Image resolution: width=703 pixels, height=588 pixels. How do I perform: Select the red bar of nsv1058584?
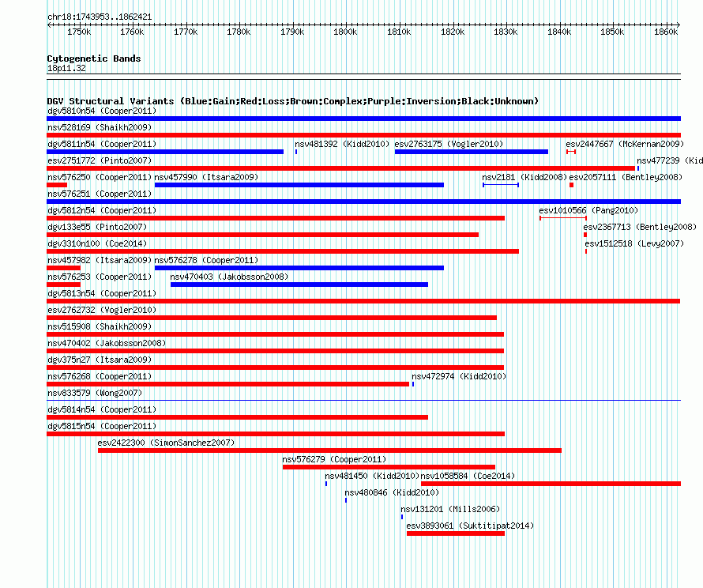coord(551,484)
